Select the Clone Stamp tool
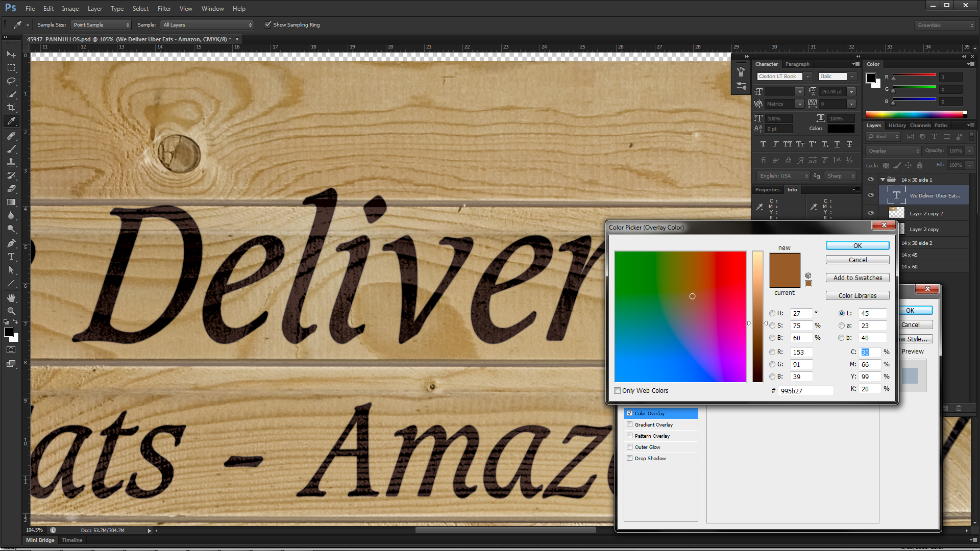Screen dimensions: 980x551 click(x=11, y=162)
